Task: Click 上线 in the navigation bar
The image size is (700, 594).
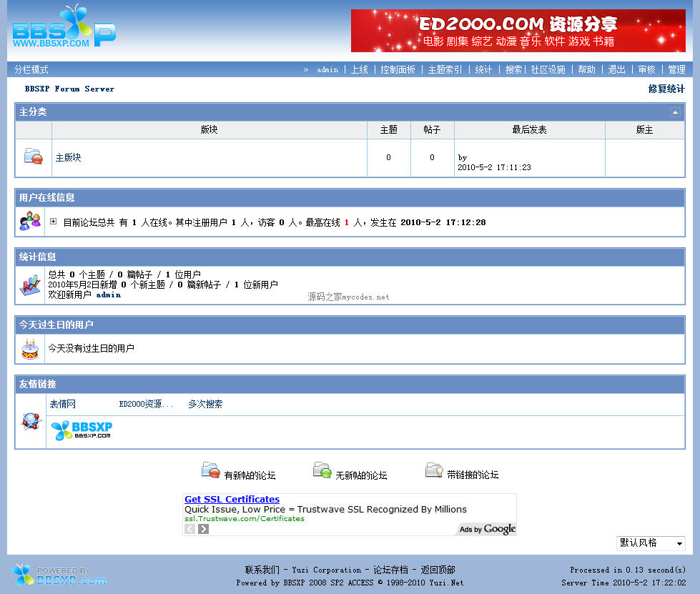Action: tap(360, 69)
